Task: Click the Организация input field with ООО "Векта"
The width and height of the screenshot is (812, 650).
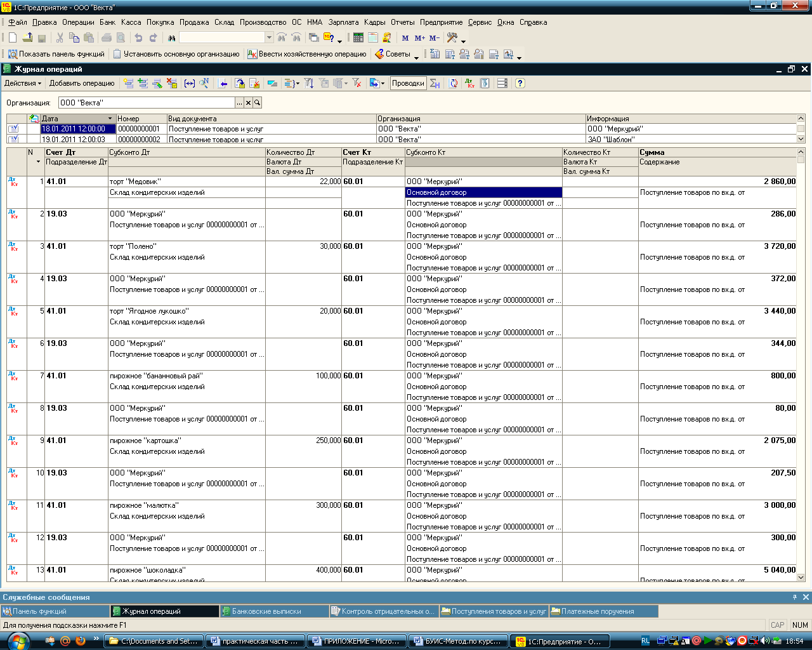Action: tap(147, 102)
